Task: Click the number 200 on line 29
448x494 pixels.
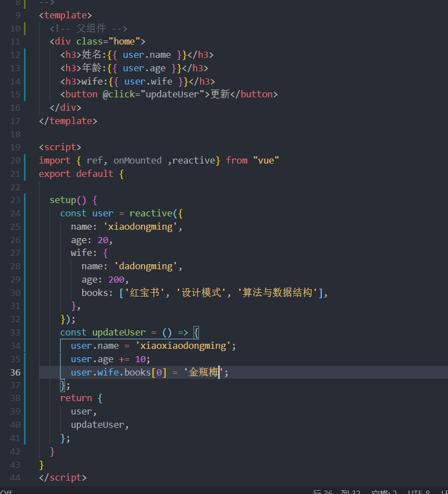Action: pyautogui.click(x=116, y=280)
